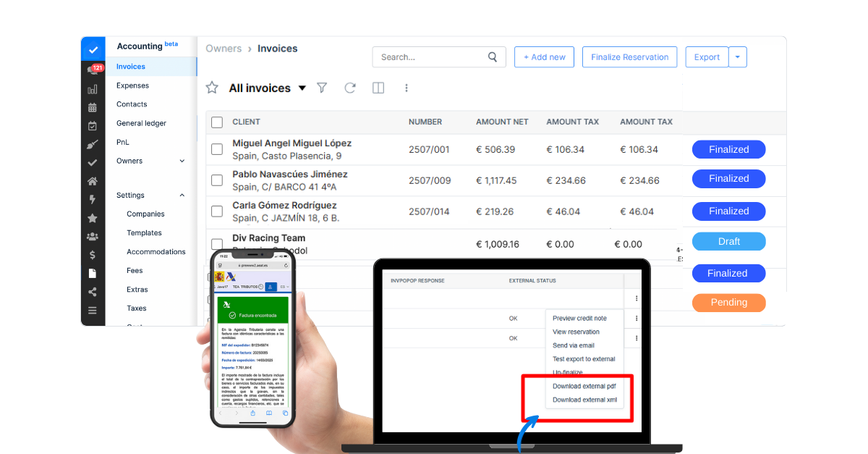This screenshot has height=454, width=868.
Task: Star the All invoices view
Action: (x=211, y=88)
